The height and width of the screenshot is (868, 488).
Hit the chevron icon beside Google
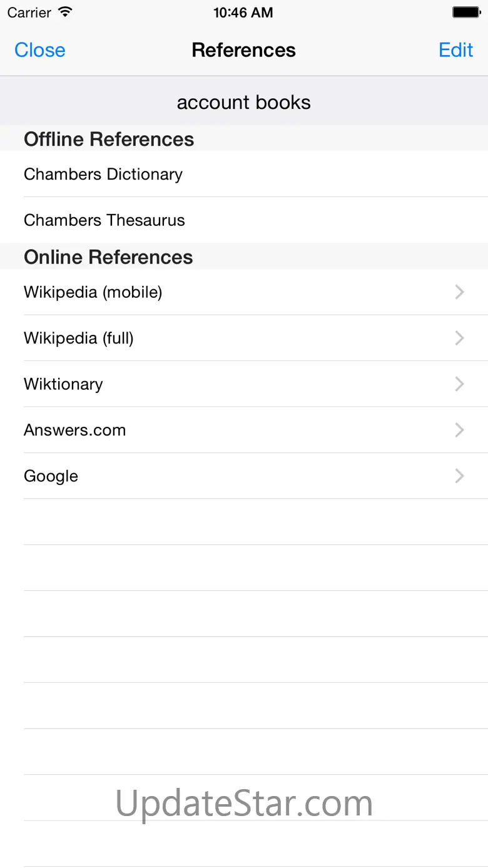[x=459, y=476]
